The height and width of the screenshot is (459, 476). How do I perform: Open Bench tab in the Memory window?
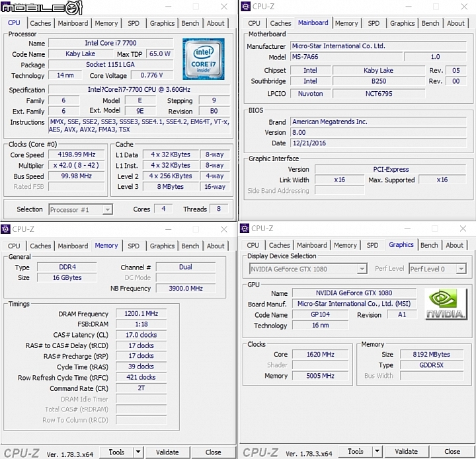(x=190, y=246)
